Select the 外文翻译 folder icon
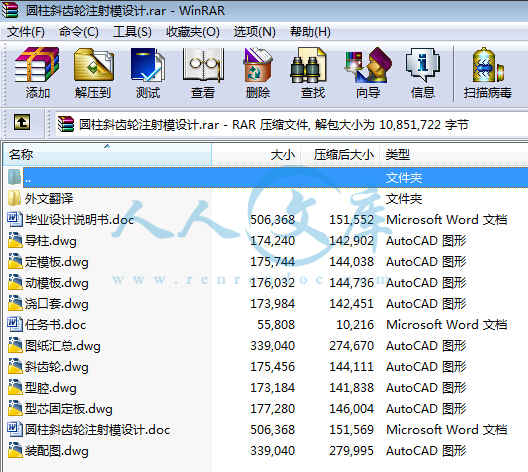 coord(14,198)
